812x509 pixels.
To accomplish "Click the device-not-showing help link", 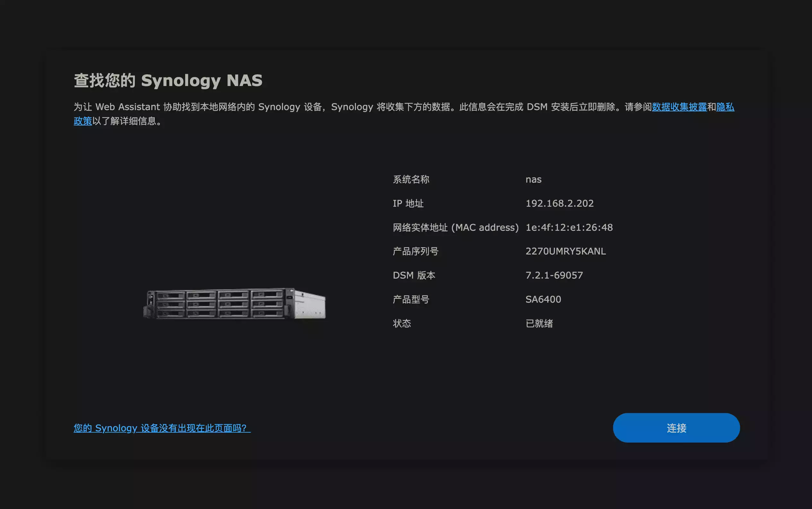I will coord(162,428).
